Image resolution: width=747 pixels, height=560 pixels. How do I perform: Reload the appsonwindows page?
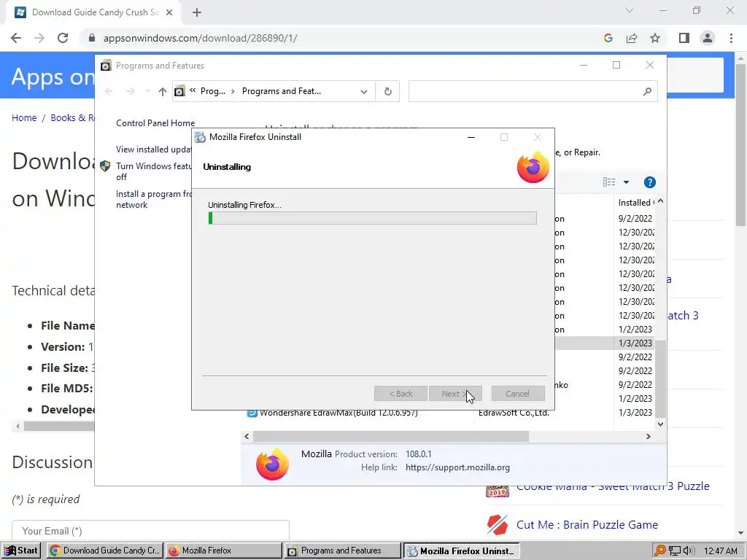point(63,38)
